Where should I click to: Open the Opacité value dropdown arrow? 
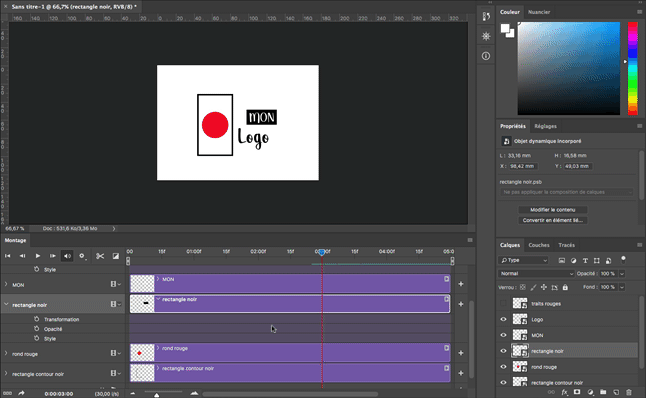pos(622,274)
